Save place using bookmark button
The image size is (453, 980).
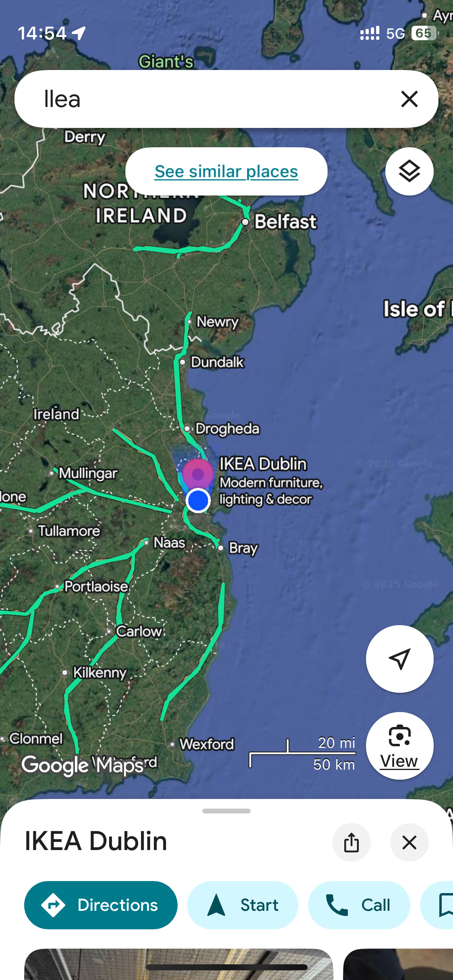point(438,905)
